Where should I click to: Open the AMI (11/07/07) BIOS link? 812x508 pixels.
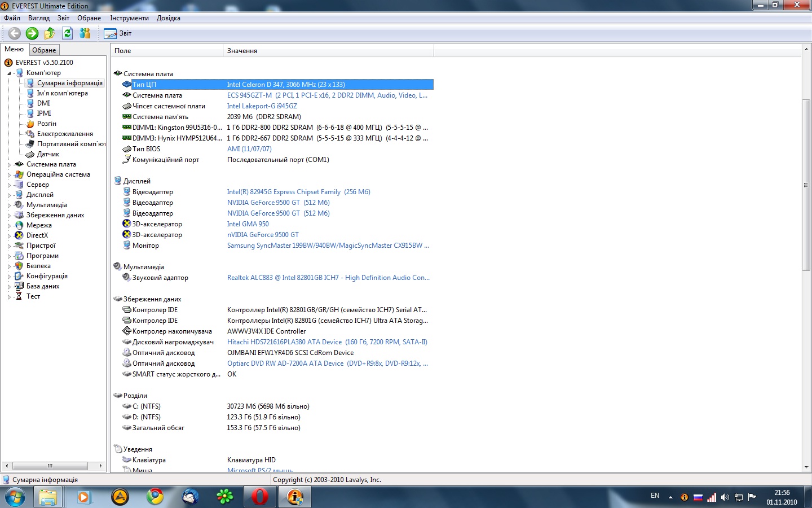tap(249, 149)
